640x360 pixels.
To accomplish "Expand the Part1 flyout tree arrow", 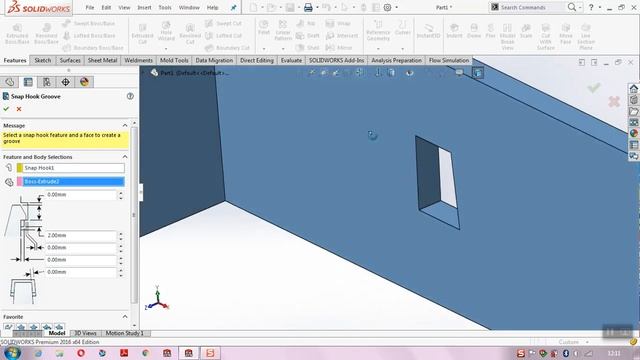I will pyautogui.click(x=144, y=73).
